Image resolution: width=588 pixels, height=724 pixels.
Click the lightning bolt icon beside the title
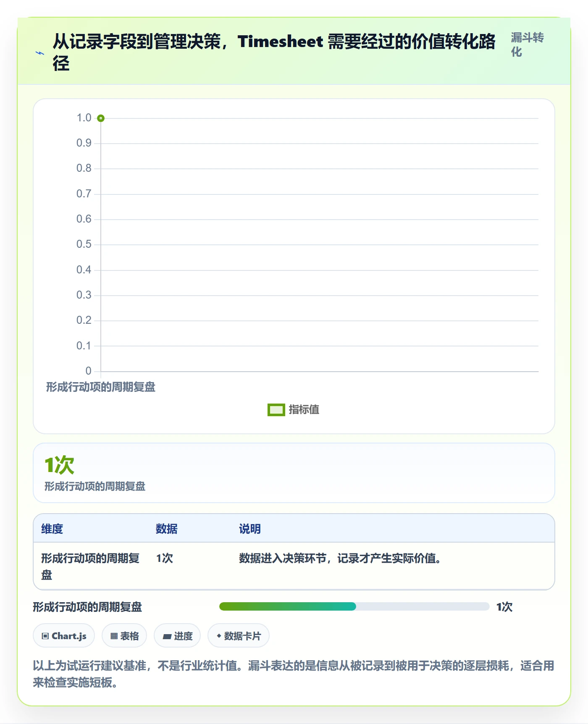pyautogui.click(x=40, y=53)
